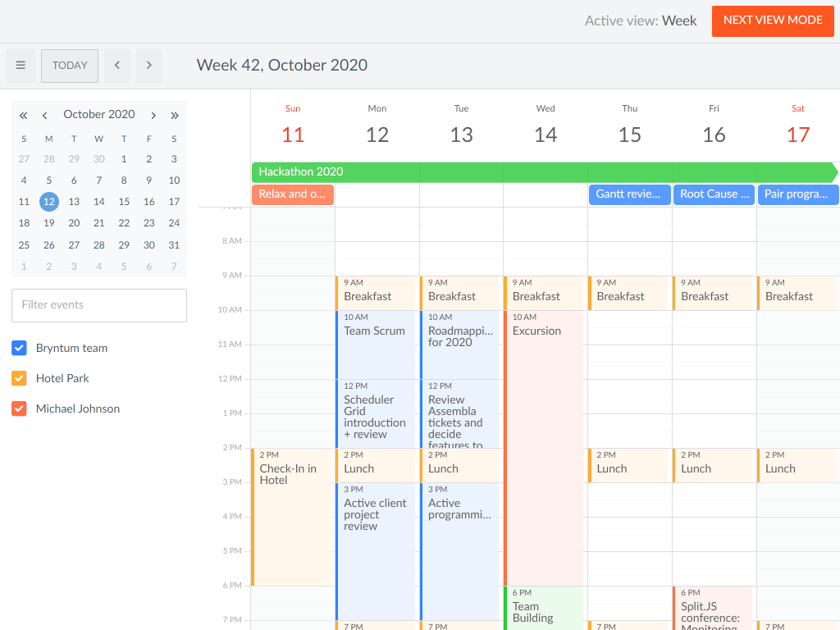Screen dimensions: 840x630
Task: Go to the next week with the right arrow
Action: [x=148, y=66]
